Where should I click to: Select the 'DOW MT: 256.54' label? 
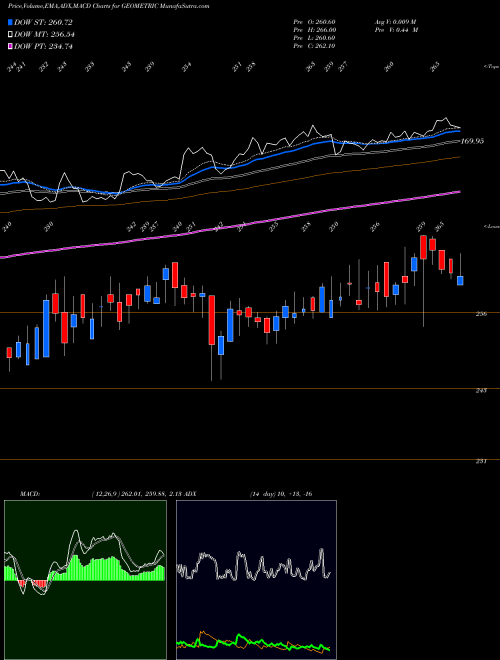44,35
